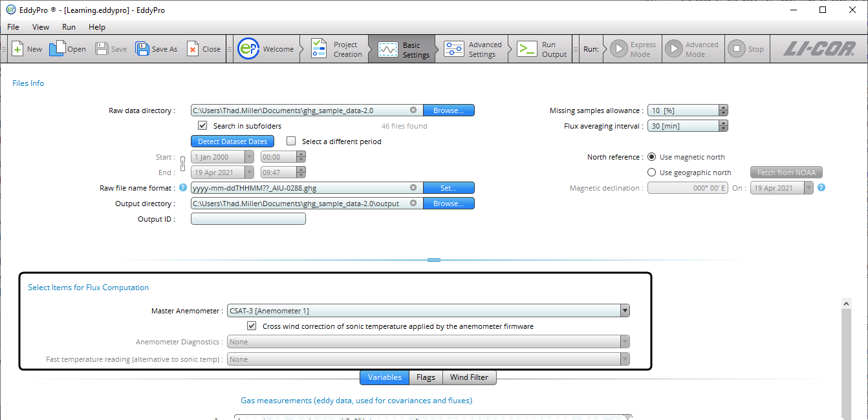Open help for Raw file name format
This screenshot has width=868, height=420.
coord(183,188)
